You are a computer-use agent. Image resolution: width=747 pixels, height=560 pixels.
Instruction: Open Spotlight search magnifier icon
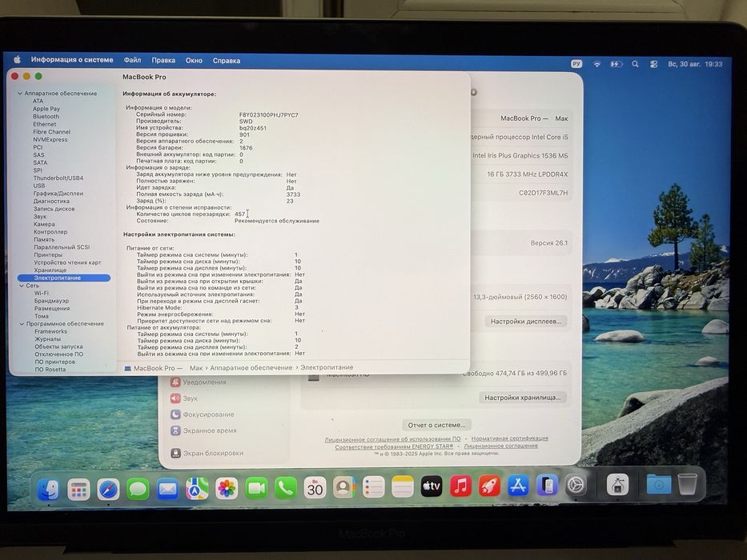[x=635, y=64]
